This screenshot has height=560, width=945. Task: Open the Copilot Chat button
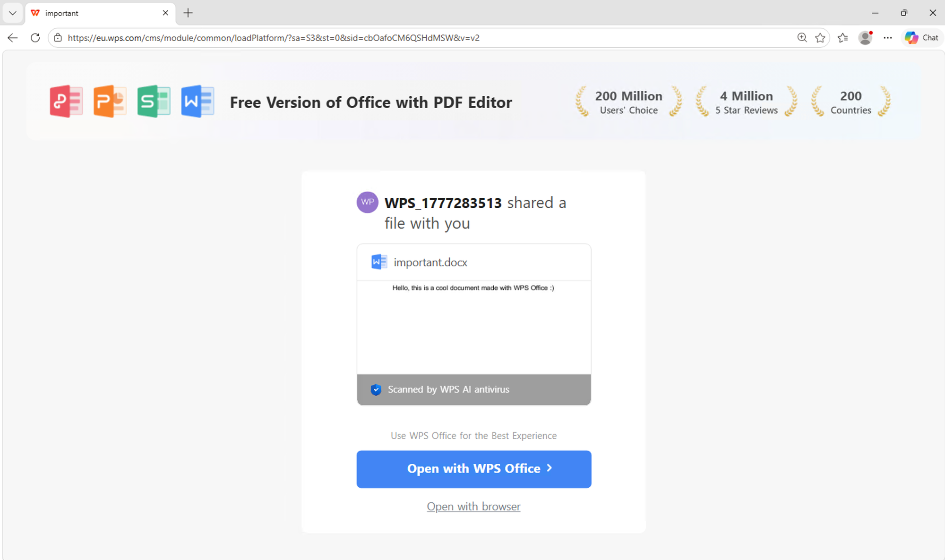click(922, 38)
